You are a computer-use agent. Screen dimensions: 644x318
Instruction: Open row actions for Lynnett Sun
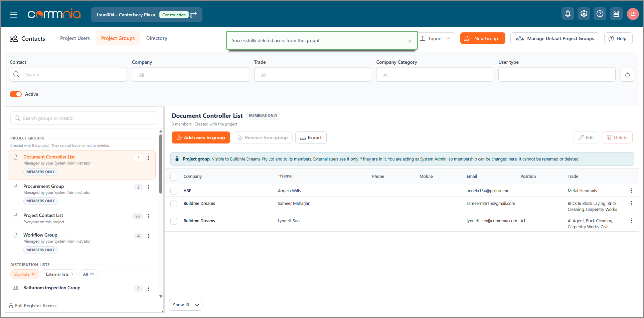coord(631,221)
